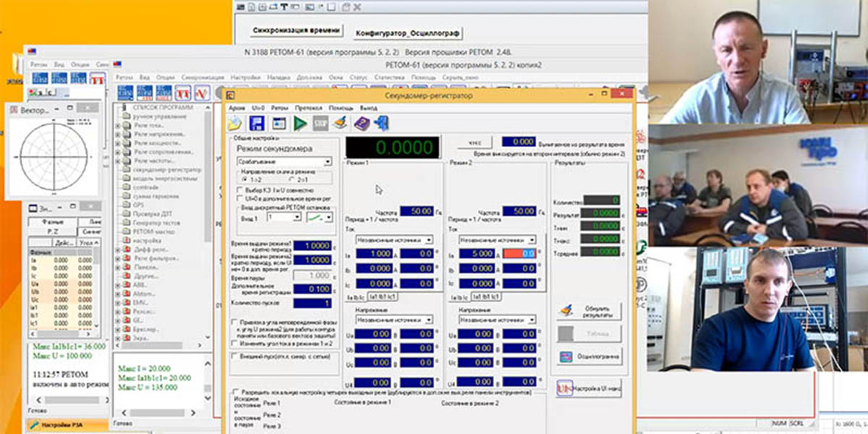This screenshot has height=434, width=868.
Task: Open the Архив menu
Action: tap(237, 107)
